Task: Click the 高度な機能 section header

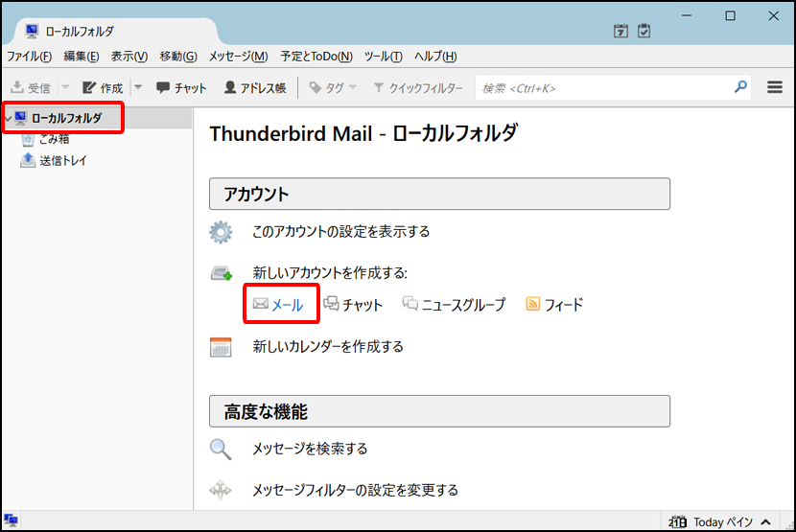Action: [x=439, y=411]
